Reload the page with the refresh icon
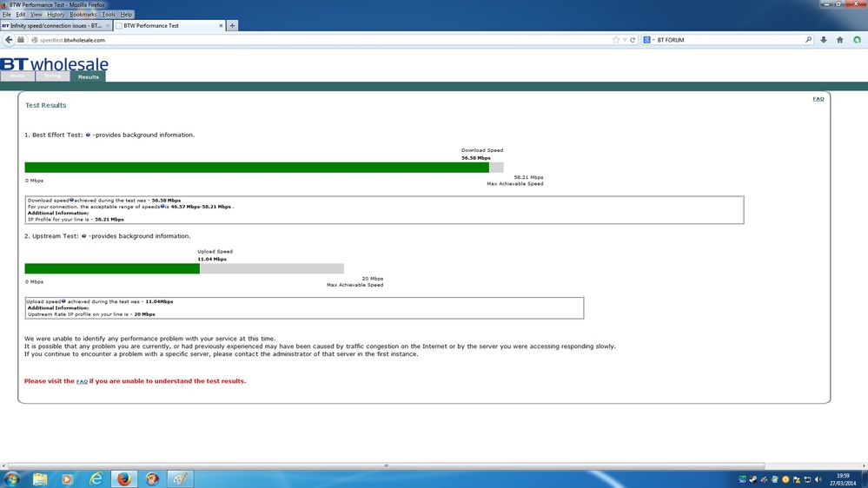This screenshot has width=868, height=488. pos(633,40)
